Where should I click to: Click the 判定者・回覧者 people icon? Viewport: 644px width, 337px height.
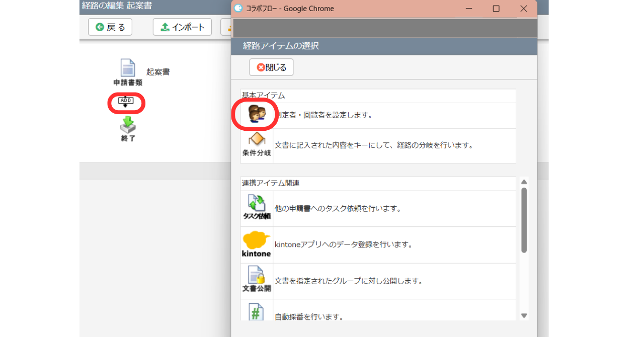coord(257,115)
